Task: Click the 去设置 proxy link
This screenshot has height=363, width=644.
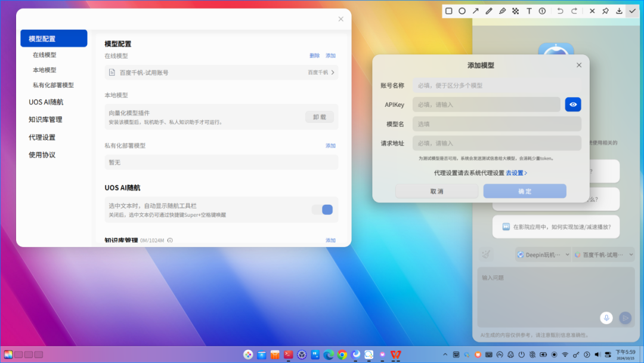Action: point(516,173)
